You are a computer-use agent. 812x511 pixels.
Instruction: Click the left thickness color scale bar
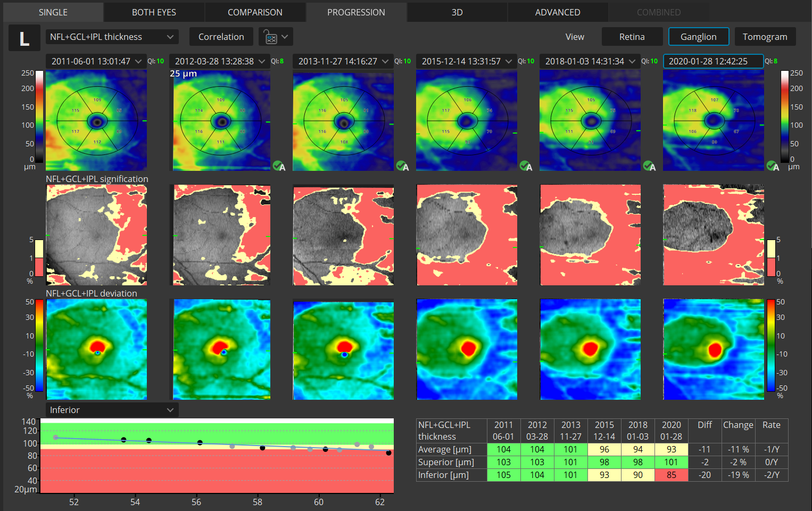[40, 116]
